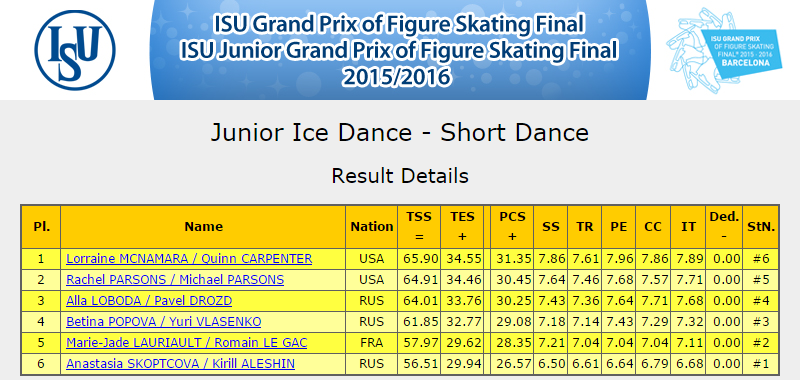
Task: Click the StN. column header
Action: click(761, 226)
